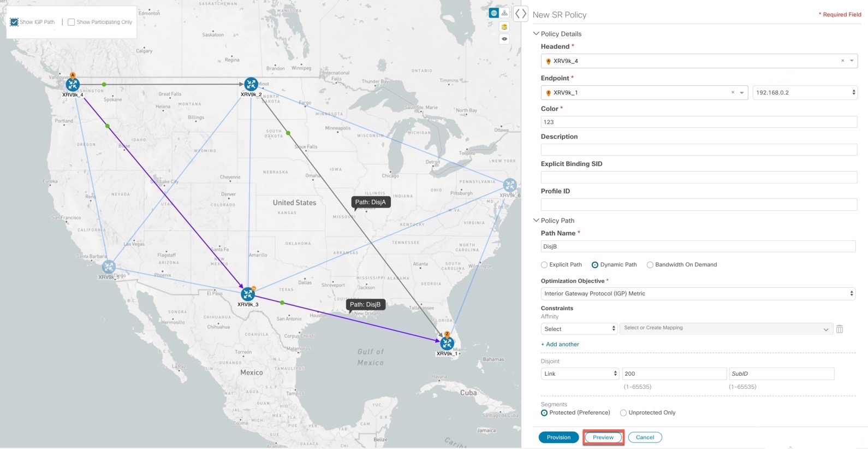Enable Show Participating Only checkbox
Image resolution: width=868 pixels, height=449 pixels.
(x=71, y=22)
